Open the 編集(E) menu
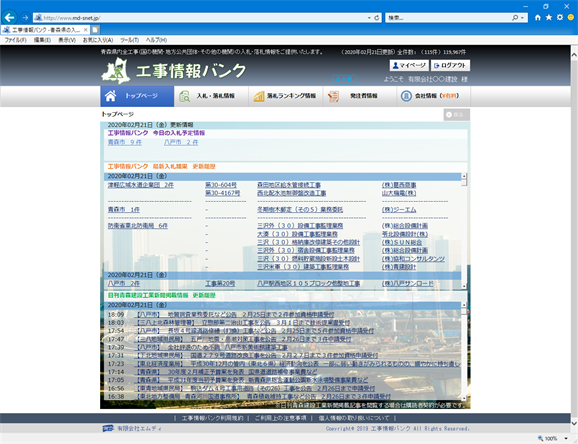The width and height of the screenshot is (578, 444). tap(42, 40)
